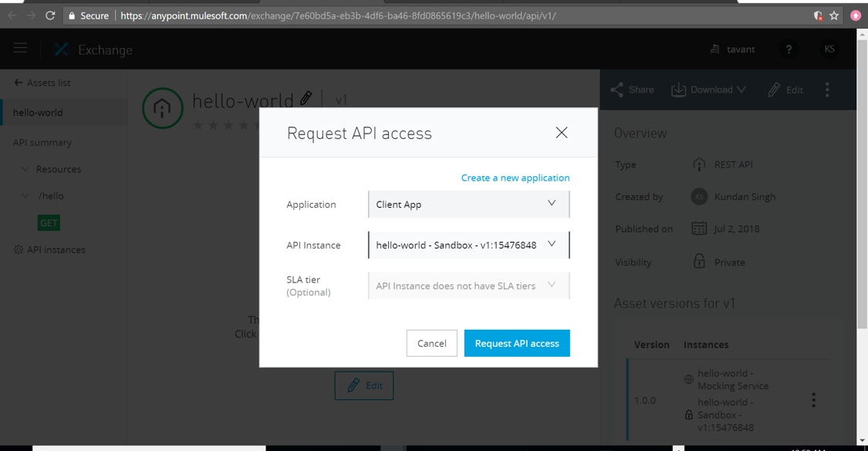868x451 pixels.
Task: Click the Edit button below the dialog
Action: tap(363, 385)
